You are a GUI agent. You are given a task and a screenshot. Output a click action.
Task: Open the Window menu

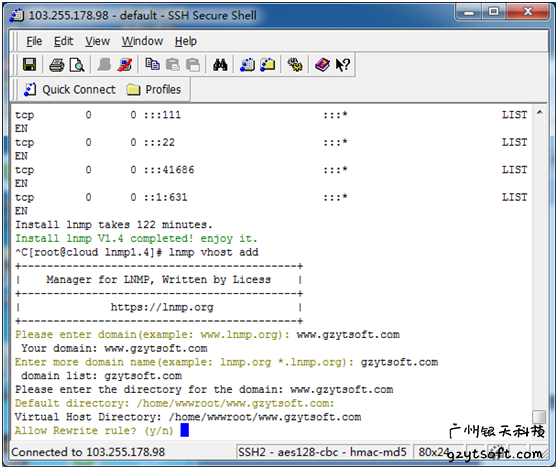(x=142, y=41)
